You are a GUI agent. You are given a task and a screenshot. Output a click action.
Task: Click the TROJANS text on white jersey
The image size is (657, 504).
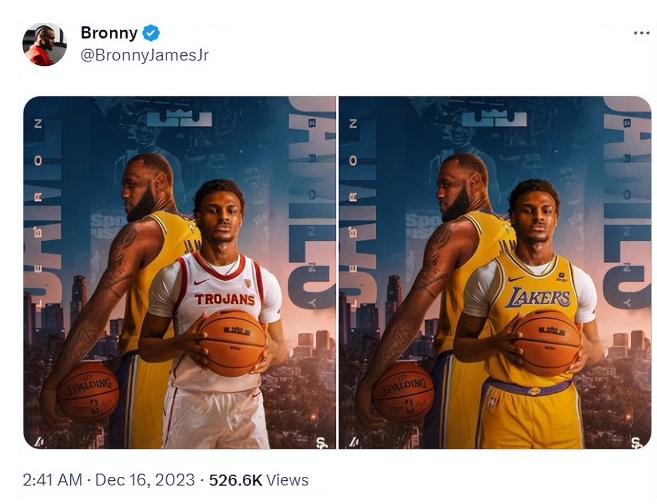[x=225, y=299]
